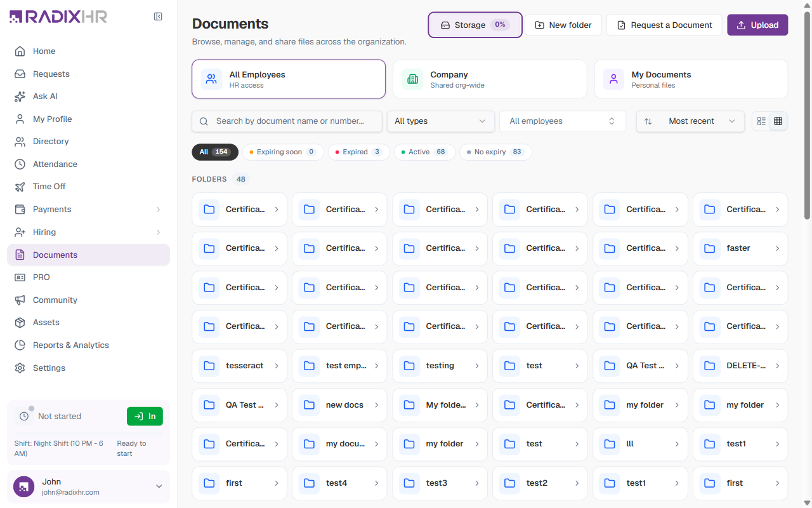This screenshot has width=812, height=508.
Task: Open the All employees selector
Action: pyautogui.click(x=563, y=121)
